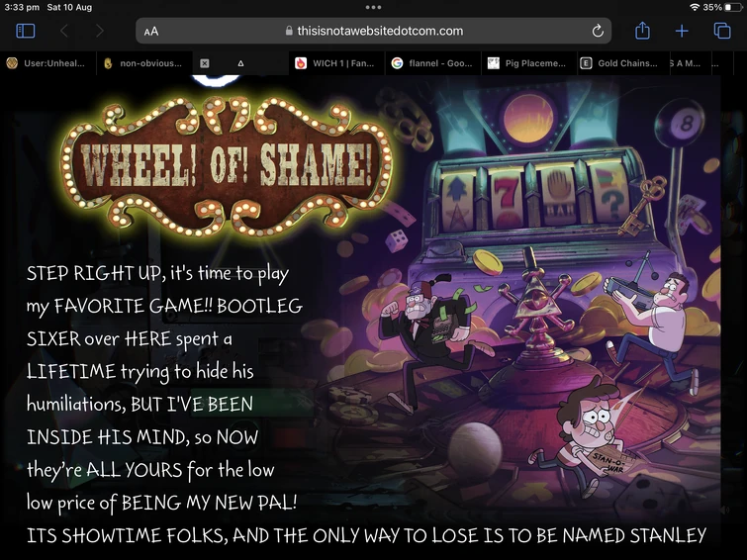747x560 pixels.
Task: Switch to the non-obvious... tab
Action: click(x=144, y=63)
